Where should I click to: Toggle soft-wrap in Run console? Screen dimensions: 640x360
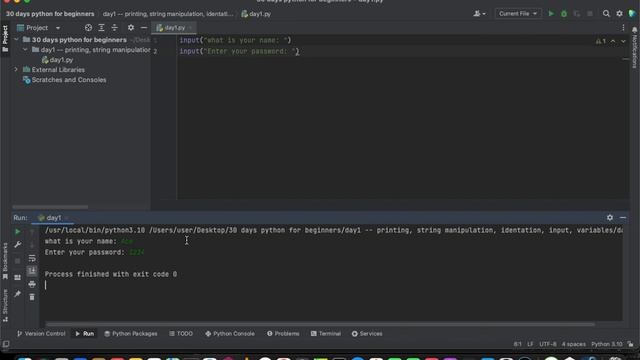[x=32, y=258]
